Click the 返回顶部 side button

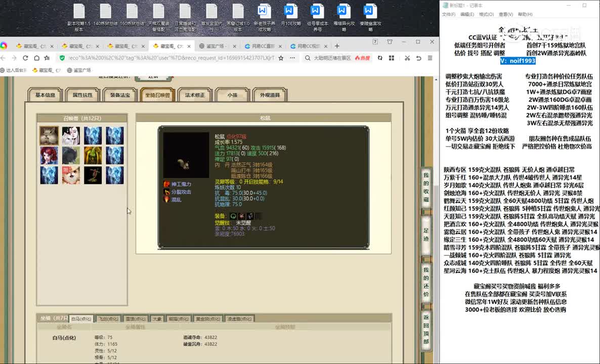(426, 330)
